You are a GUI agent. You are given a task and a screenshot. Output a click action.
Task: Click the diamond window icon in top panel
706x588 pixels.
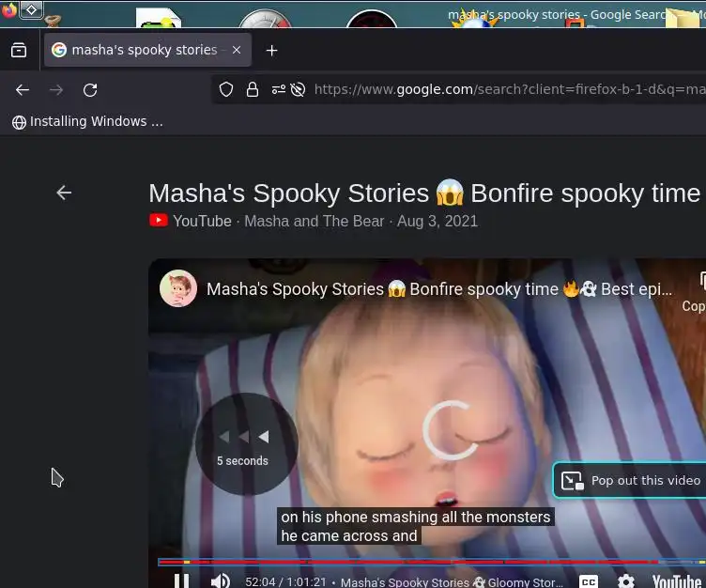[x=32, y=9]
